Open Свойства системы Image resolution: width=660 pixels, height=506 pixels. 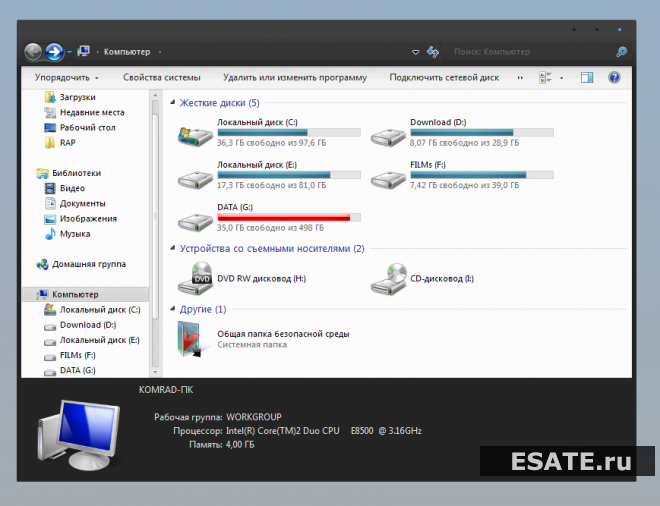(162, 77)
